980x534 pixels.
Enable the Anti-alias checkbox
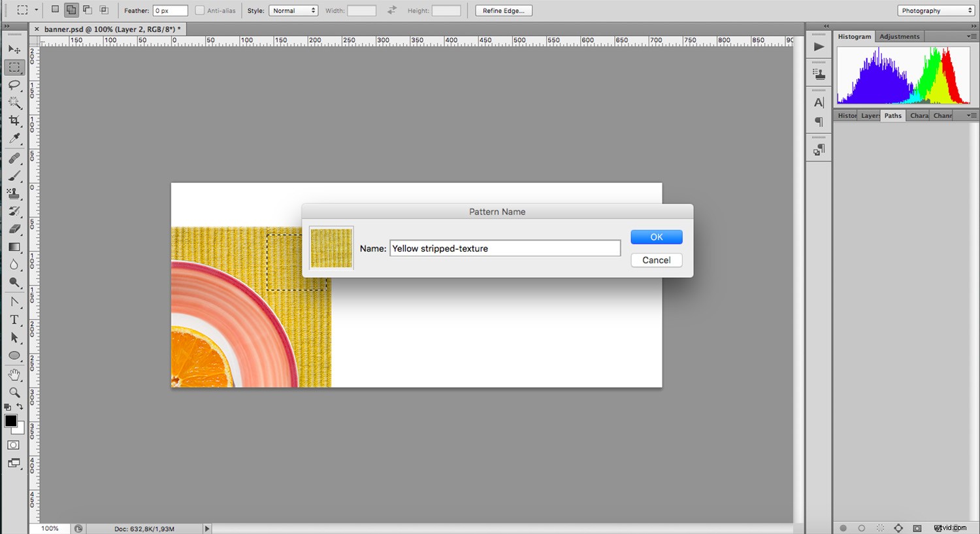point(199,10)
